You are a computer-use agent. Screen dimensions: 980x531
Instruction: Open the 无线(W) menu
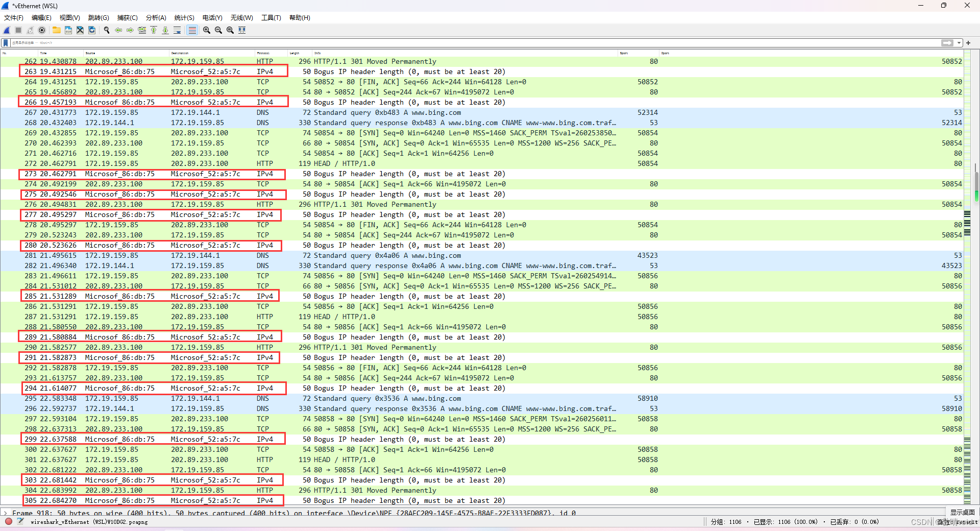[242, 17]
